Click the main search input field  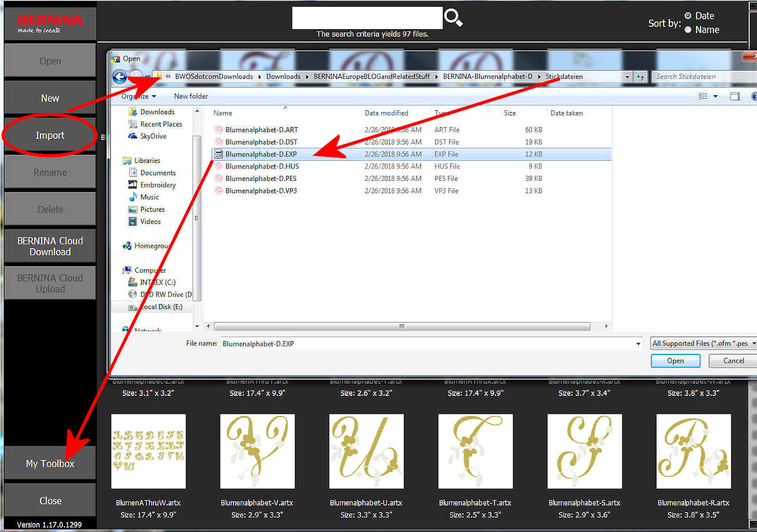click(x=367, y=18)
